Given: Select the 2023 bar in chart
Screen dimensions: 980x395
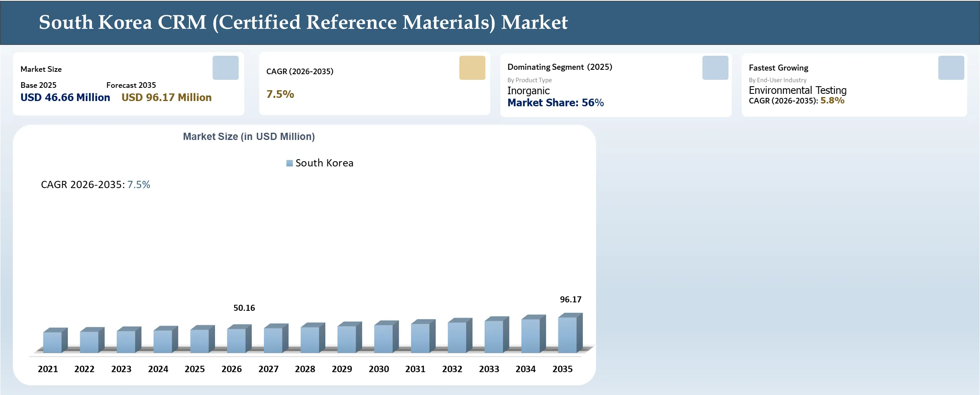Looking at the screenshot, I should pos(129,340).
